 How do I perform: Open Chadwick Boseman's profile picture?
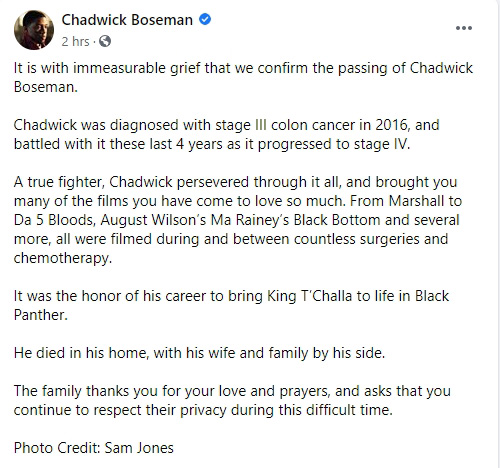point(34,30)
